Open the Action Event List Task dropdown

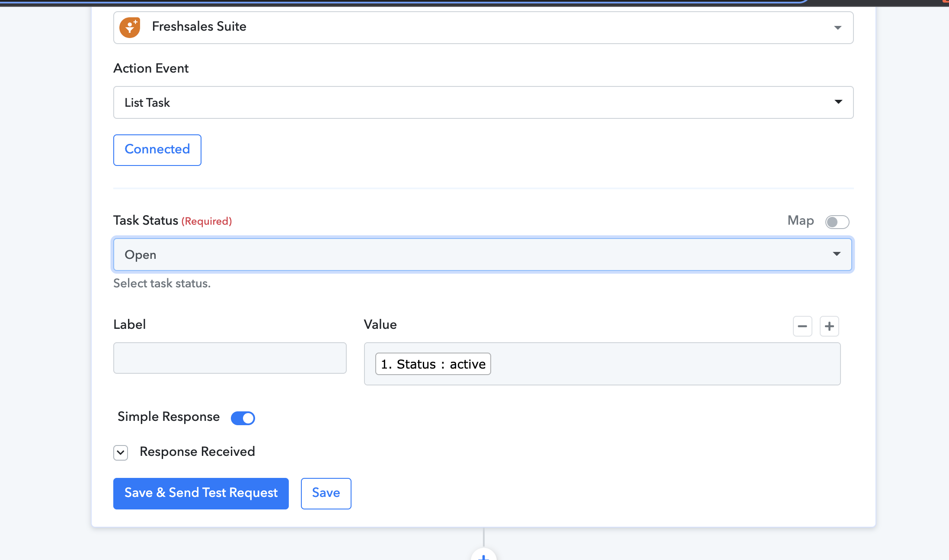point(483,102)
